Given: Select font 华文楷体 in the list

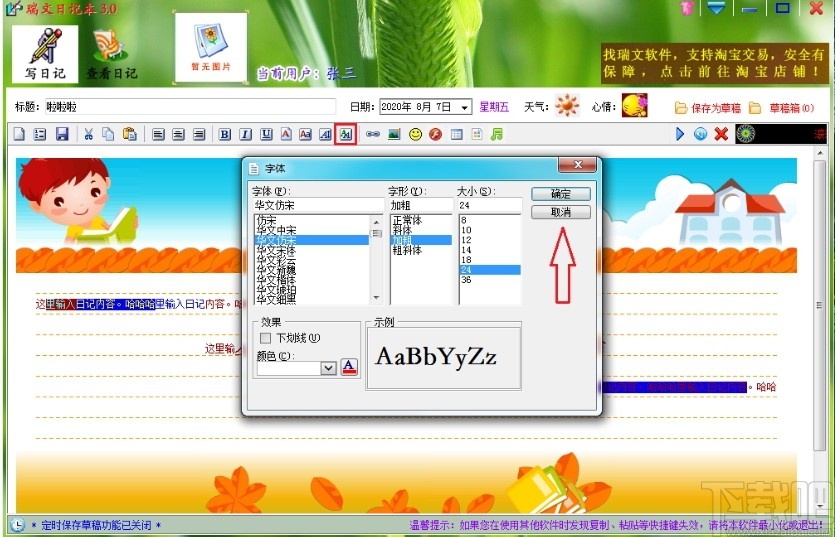Looking at the screenshot, I should point(276,280).
